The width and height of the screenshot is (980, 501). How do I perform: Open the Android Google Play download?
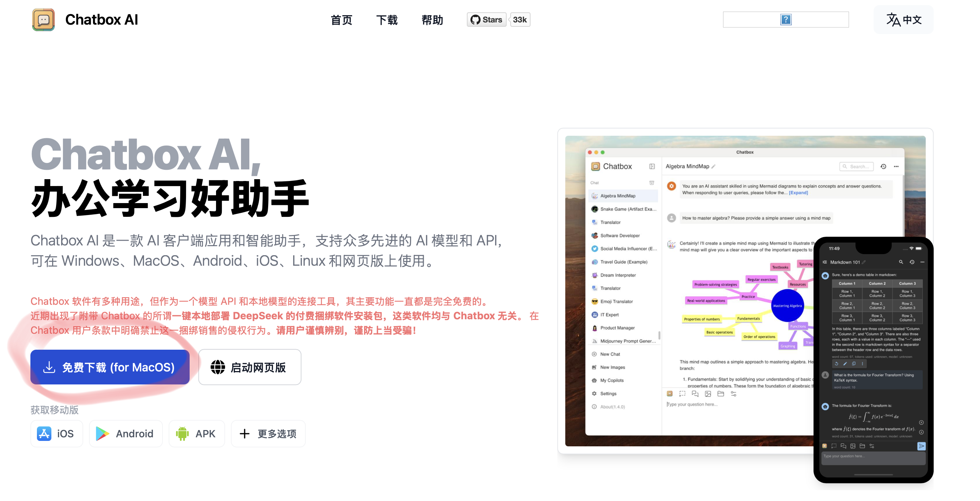(x=126, y=433)
